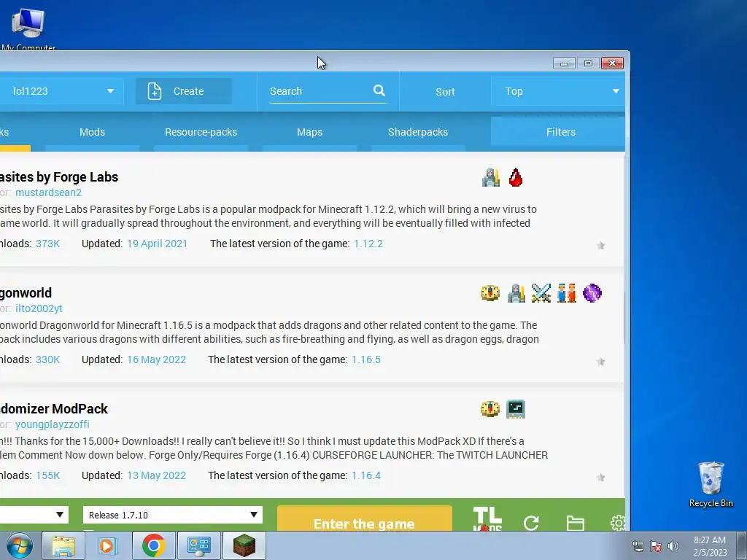This screenshot has width=747, height=560.
Task: Open Windows Explorer from taskbar
Action: [63, 545]
